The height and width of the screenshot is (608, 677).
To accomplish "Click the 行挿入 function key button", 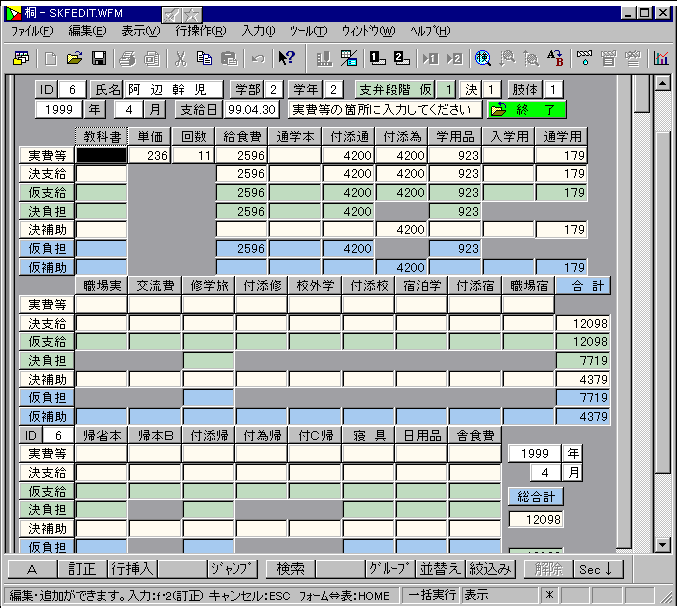I will pyautogui.click(x=132, y=569).
